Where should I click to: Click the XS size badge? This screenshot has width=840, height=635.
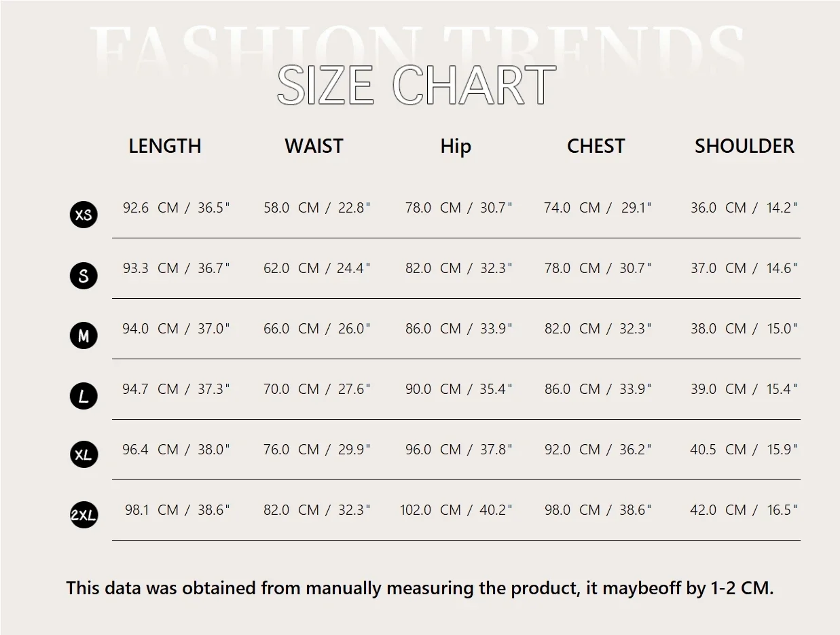point(84,215)
